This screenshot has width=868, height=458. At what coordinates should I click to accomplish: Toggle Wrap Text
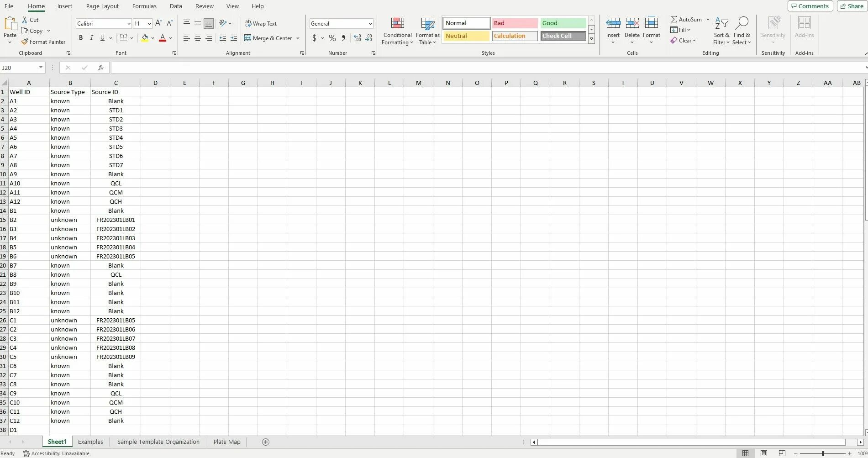[261, 23]
